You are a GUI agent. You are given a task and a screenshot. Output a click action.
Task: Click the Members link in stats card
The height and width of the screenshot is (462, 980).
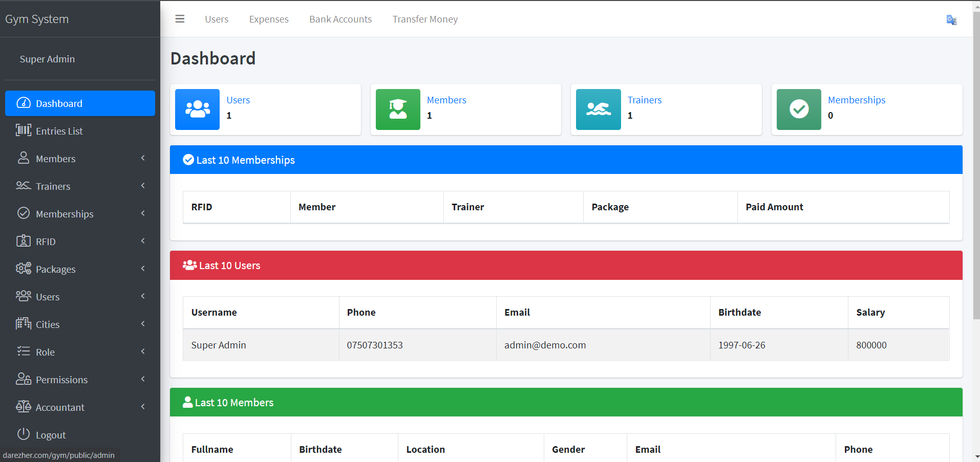446,100
